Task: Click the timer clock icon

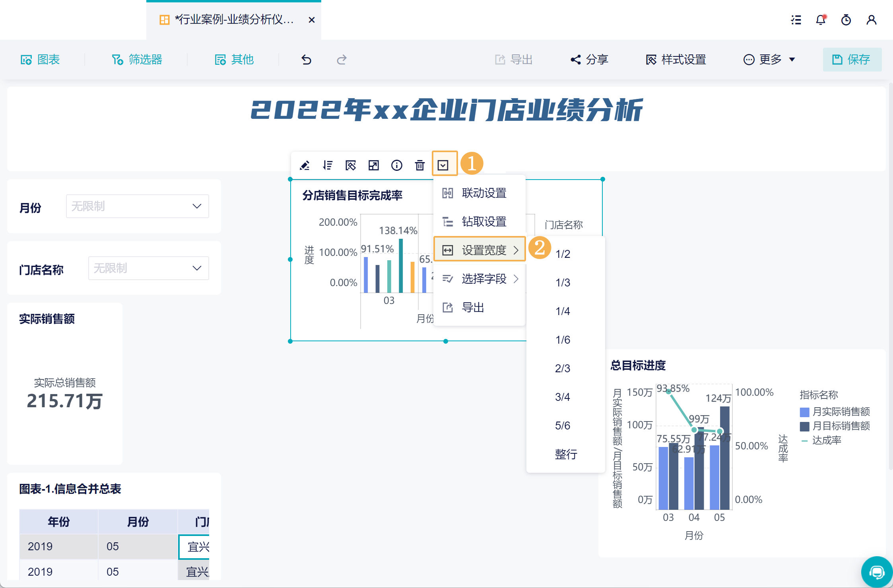Action: (846, 20)
